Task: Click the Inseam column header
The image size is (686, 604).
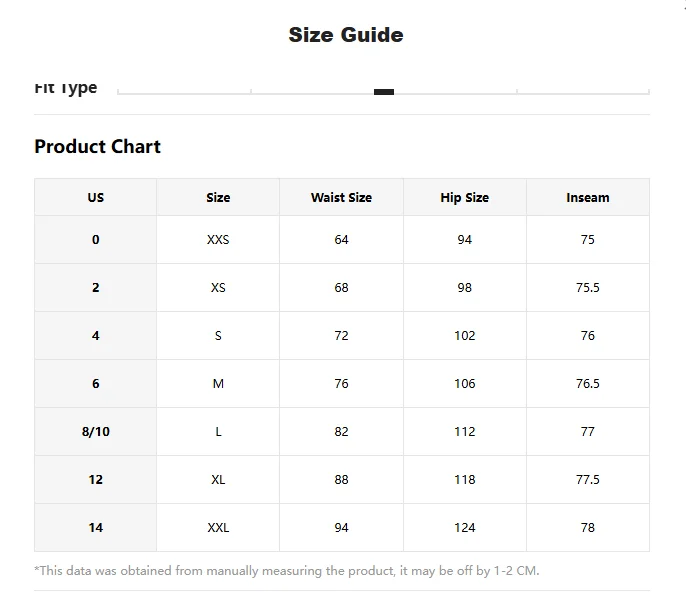Action: 588,197
